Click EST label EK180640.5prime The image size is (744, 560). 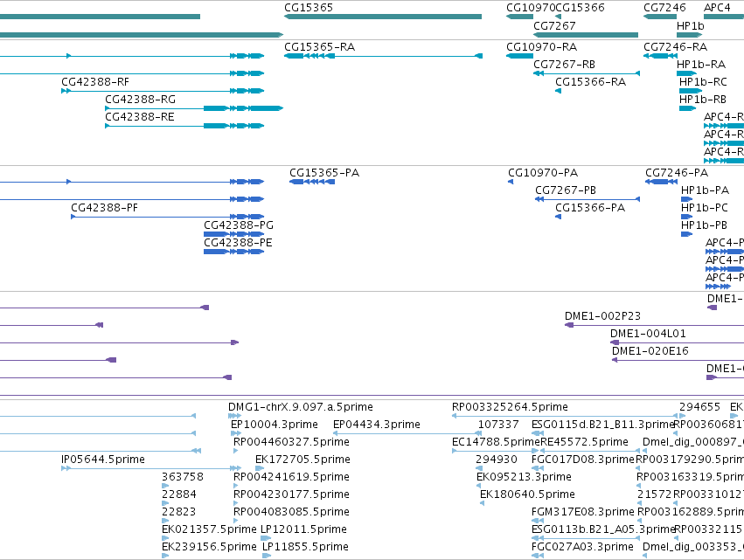(x=527, y=494)
